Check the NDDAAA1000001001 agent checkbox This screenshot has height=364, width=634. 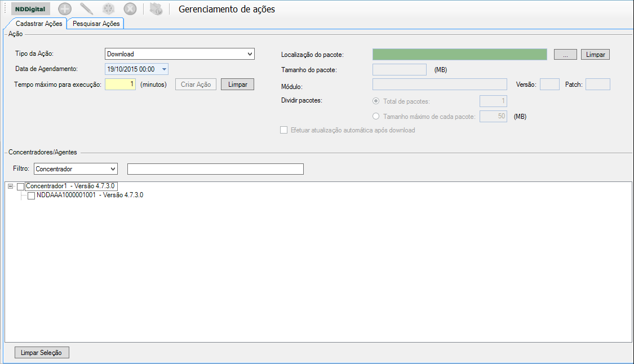pyautogui.click(x=32, y=196)
